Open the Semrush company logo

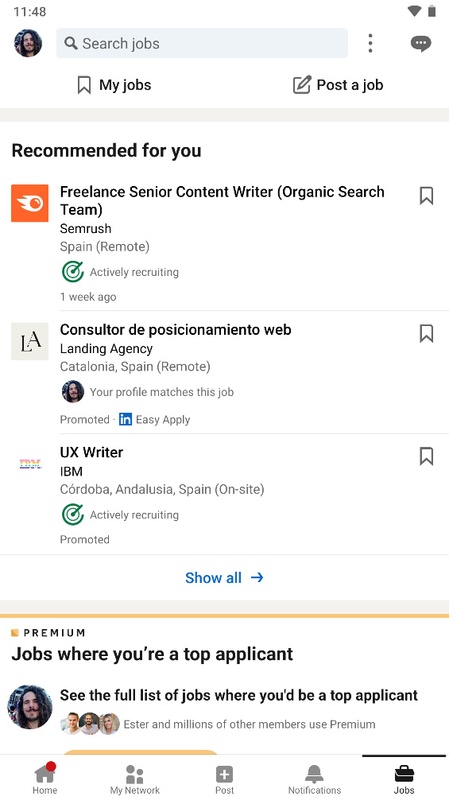pos(30,203)
